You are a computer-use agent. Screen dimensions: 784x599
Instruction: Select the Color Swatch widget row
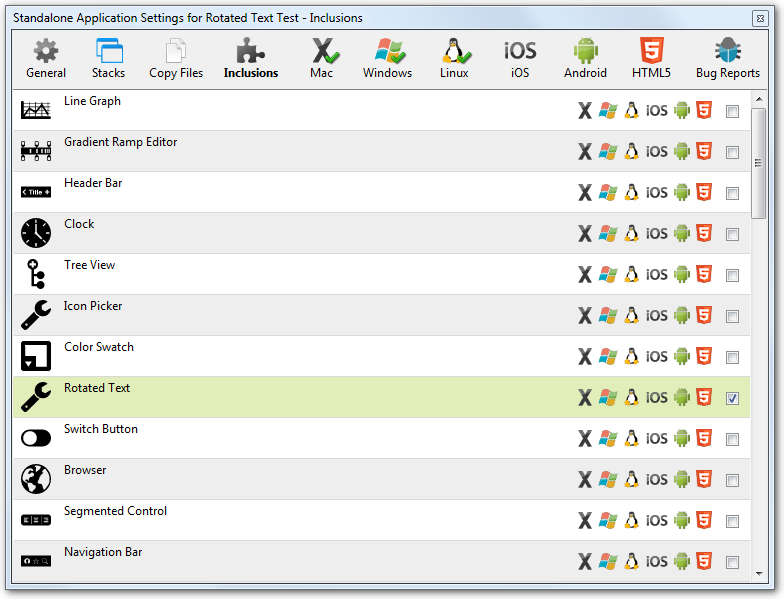tap(300, 356)
